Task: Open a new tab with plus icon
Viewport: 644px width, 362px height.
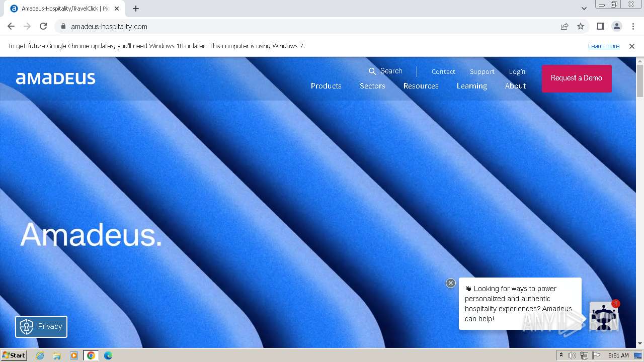Action: pyautogui.click(x=136, y=9)
